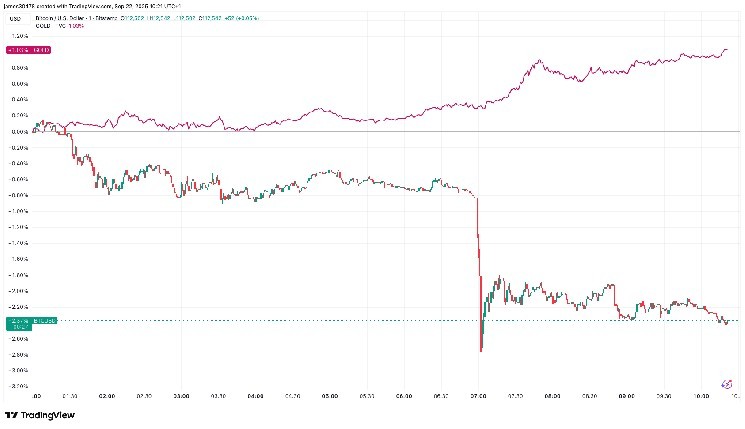Click the 01:00 time axis label
This screenshot has height=429, width=745.
coord(70,396)
